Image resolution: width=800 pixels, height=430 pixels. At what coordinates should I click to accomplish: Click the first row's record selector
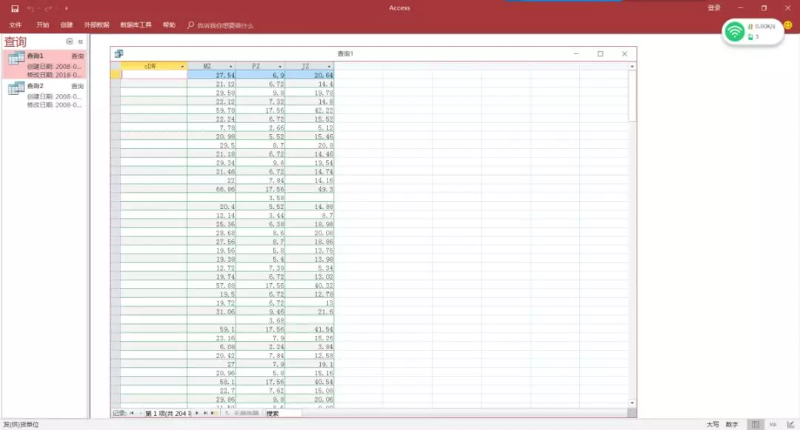pyautogui.click(x=116, y=74)
